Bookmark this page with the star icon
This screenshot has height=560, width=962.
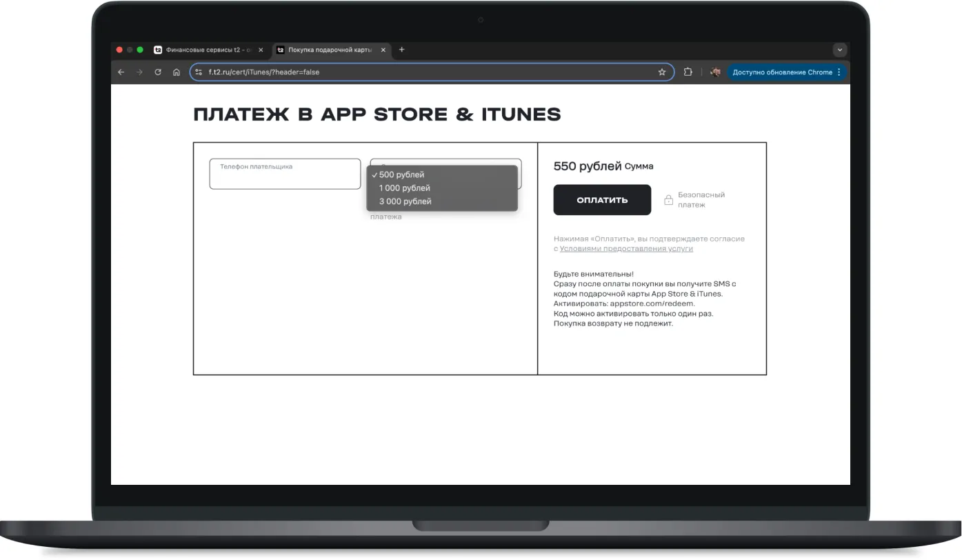(x=662, y=72)
